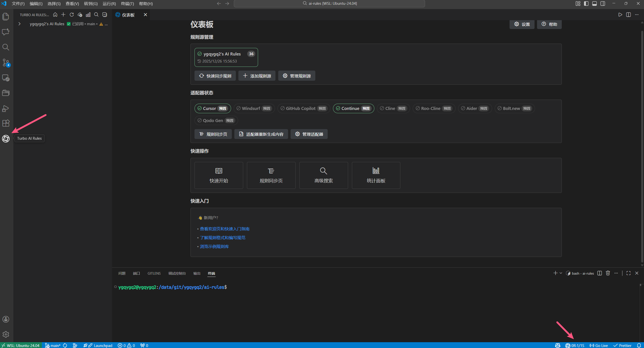Click the refresh icon in Turbo AI Rules header

click(72, 15)
